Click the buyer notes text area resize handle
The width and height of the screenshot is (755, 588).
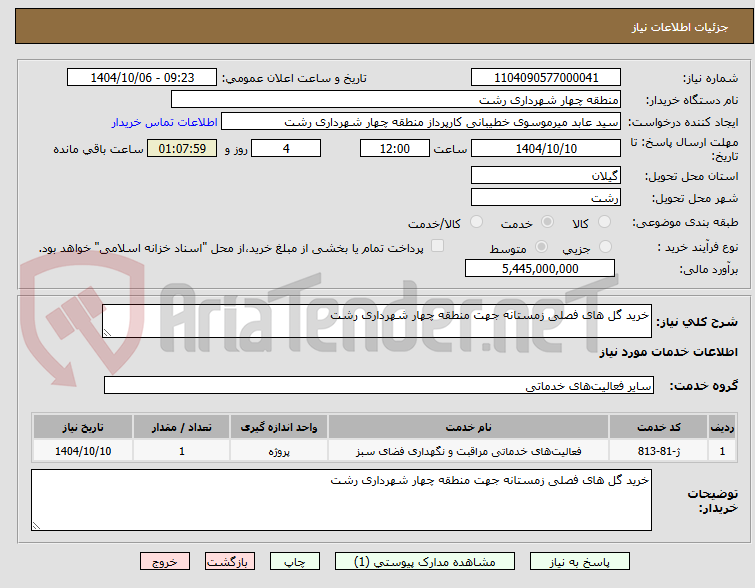[x=36, y=526]
